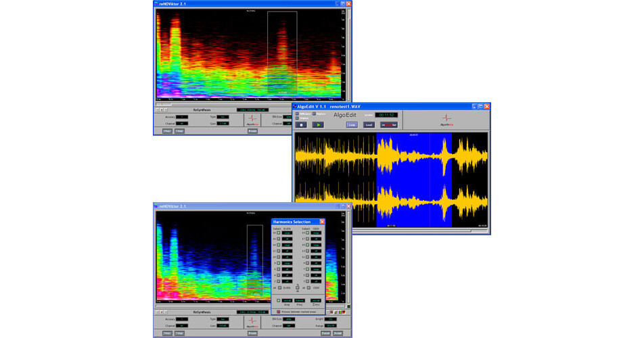
Task: Toggle the even harmonic 8 checkbox
Action: coord(279,263)
